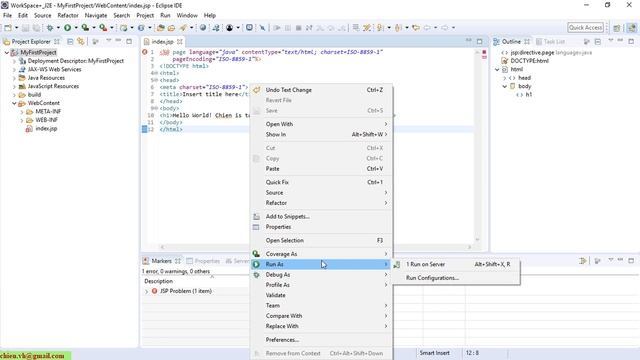The image size is (640, 360).
Task: Click the New wizard toolbar icon
Action: click(x=8, y=28)
